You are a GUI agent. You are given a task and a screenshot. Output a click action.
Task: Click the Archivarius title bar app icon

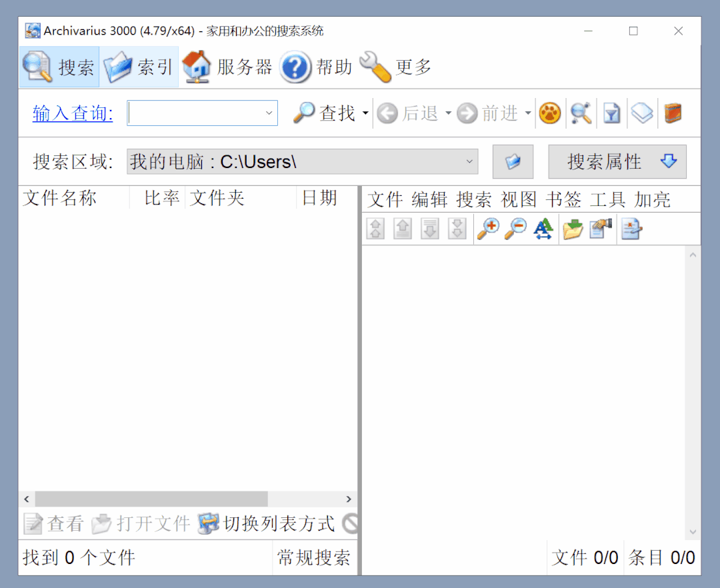click(x=32, y=31)
